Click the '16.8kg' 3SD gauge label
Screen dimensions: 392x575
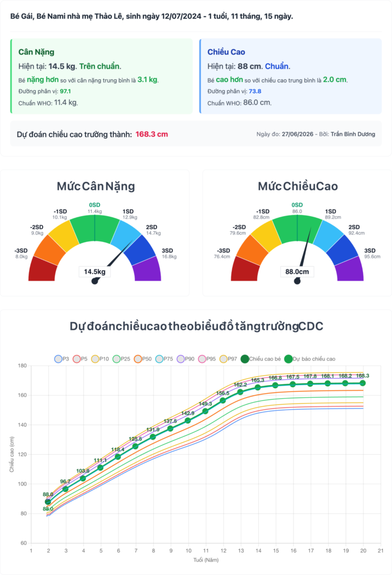pyautogui.click(x=169, y=257)
